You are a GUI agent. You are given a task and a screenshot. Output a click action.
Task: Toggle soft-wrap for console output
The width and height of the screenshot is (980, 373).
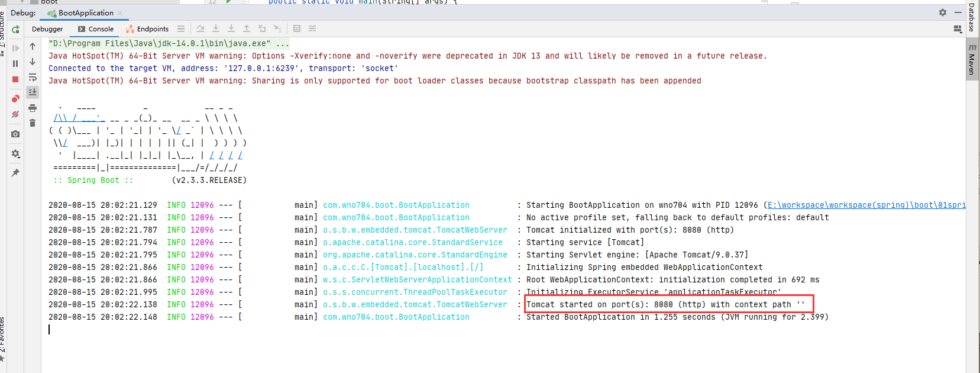[x=33, y=77]
